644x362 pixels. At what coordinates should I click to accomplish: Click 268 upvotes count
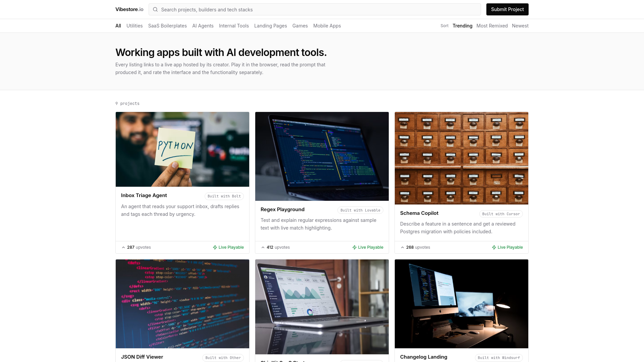(x=418, y=247)
